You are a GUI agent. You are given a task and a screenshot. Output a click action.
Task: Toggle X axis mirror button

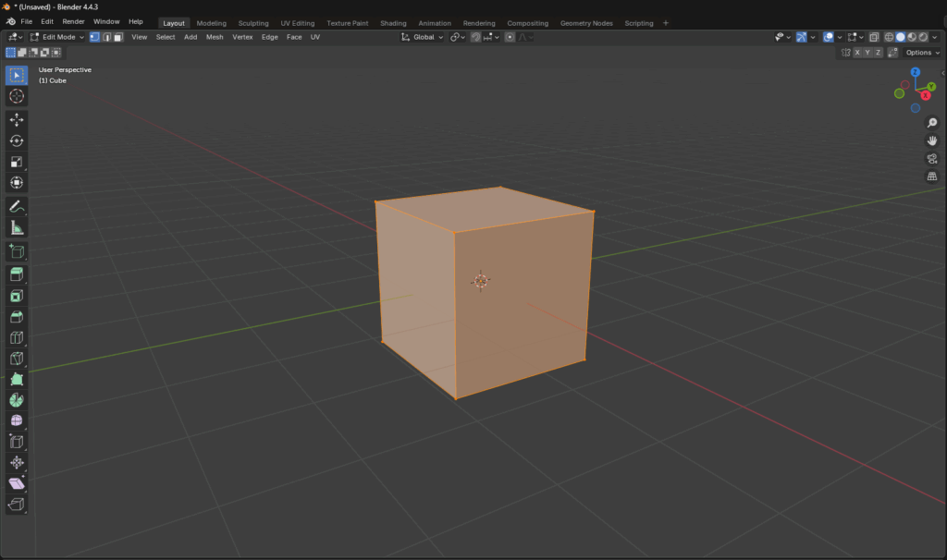coord(857,53)
